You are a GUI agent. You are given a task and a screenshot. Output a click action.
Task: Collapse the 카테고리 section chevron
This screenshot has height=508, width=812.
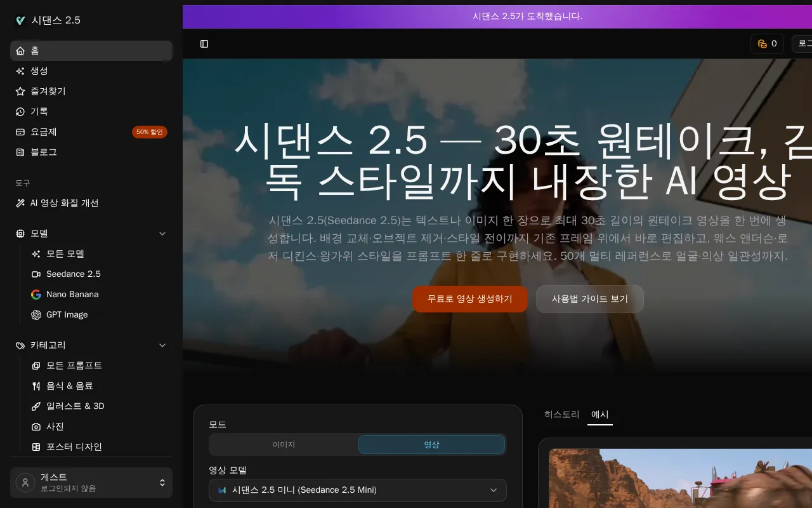162,345
